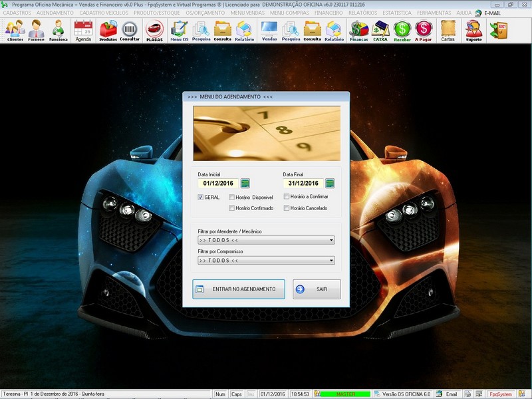Open CADASTROS menu
This screenshot has height=399, width=532.
click(17, 13)
